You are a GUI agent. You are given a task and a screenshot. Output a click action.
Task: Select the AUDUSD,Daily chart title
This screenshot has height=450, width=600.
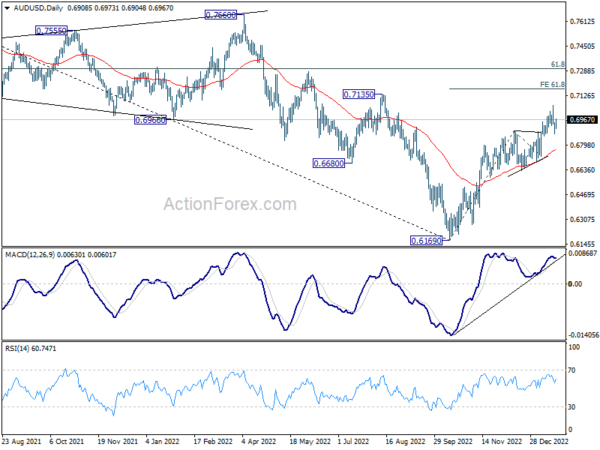coord(38,8)
